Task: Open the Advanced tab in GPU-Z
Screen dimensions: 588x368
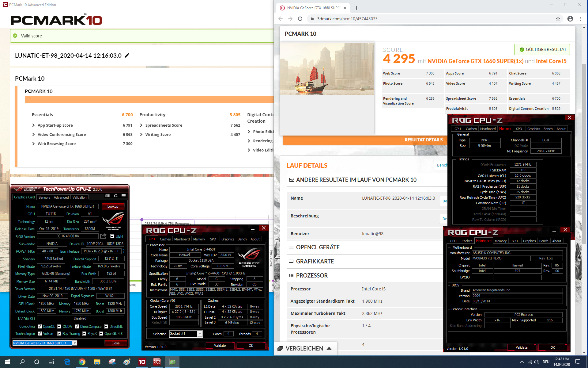Action: [61, 197]
